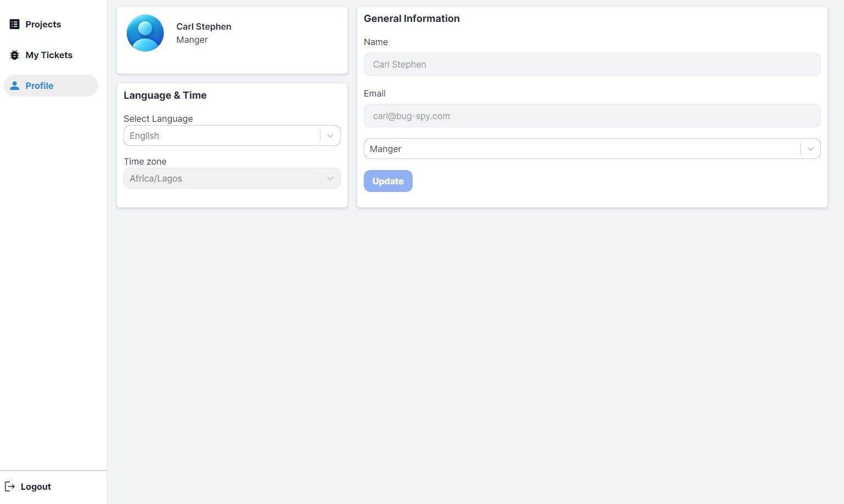Screen dimensions: 844x504
Task: Click the Time zone chevron arrow
Action: (330, 178)
